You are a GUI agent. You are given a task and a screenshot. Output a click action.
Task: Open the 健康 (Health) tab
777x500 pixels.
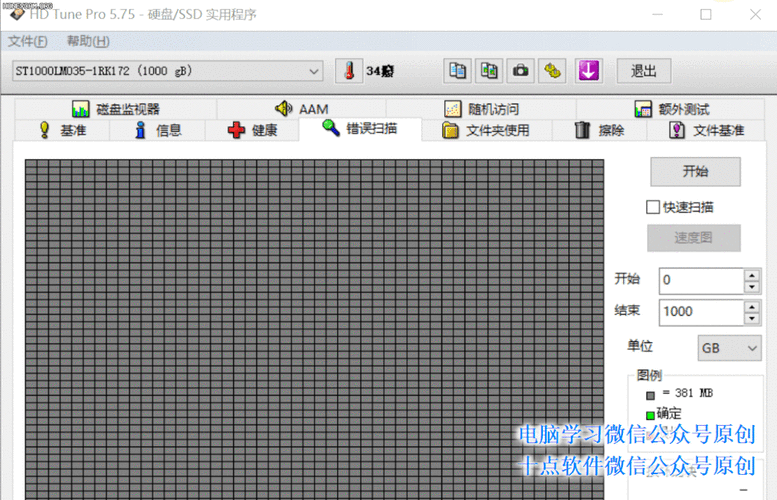pyautogui.click(x=252, y=130)
